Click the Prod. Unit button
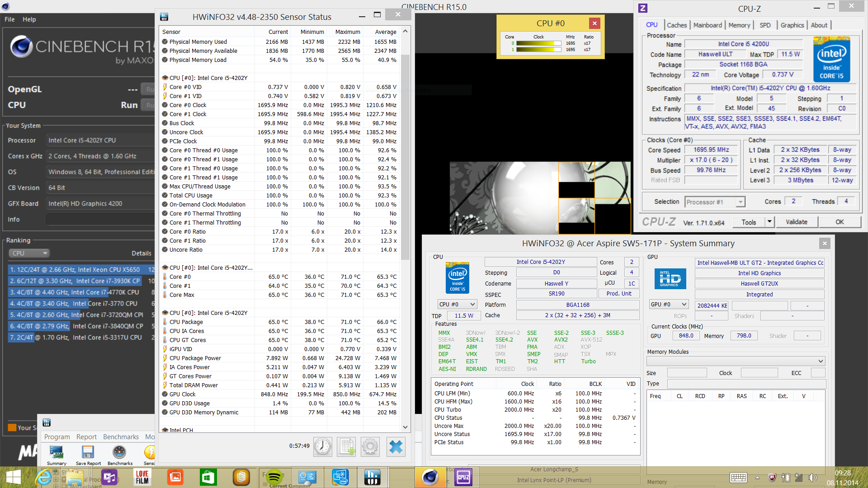The height and width of the screenshot is (488, 868). pyautogui.click(x=619, y=294)
